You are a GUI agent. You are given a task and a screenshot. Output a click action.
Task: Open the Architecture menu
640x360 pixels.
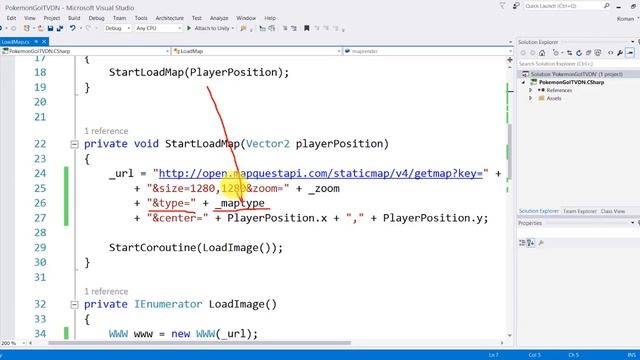click(x=169, y=18)
